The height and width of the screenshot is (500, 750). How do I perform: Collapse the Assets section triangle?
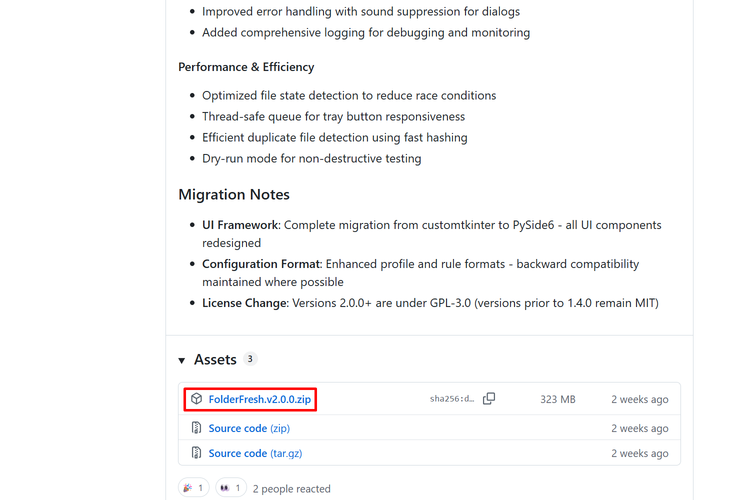[182, 360]
